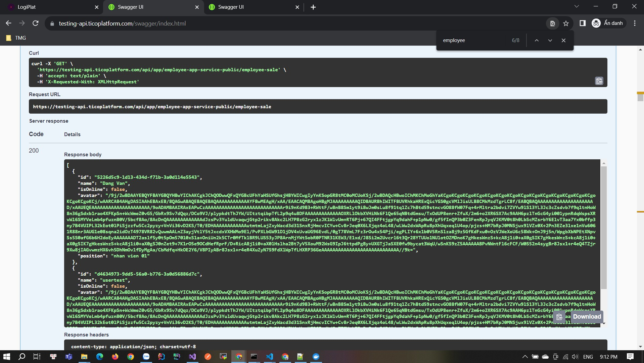Viewport: 644px width, 363px height.
Task: Jump to next find match for employee
Action: [550, 40]
